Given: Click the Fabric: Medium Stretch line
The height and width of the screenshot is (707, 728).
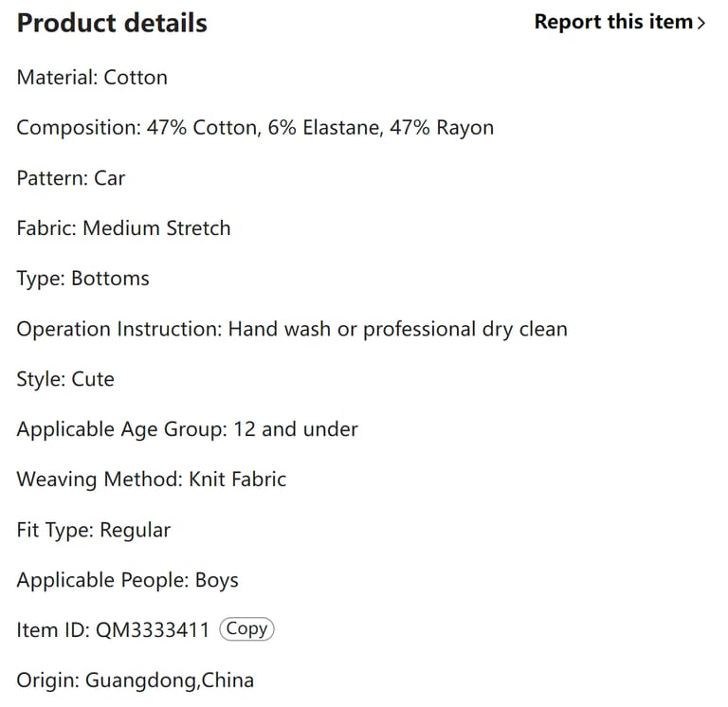Looking at the screenshot, I should [123, 228].
